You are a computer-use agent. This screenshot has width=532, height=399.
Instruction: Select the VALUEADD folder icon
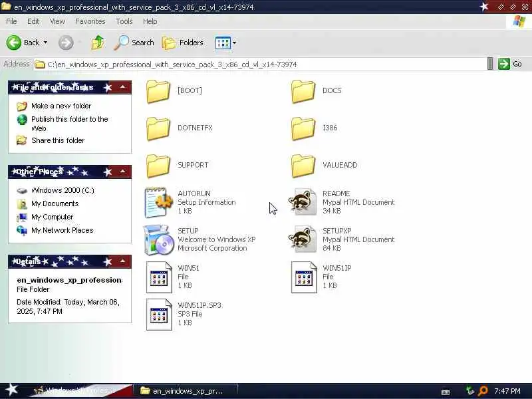pos(303,166)
